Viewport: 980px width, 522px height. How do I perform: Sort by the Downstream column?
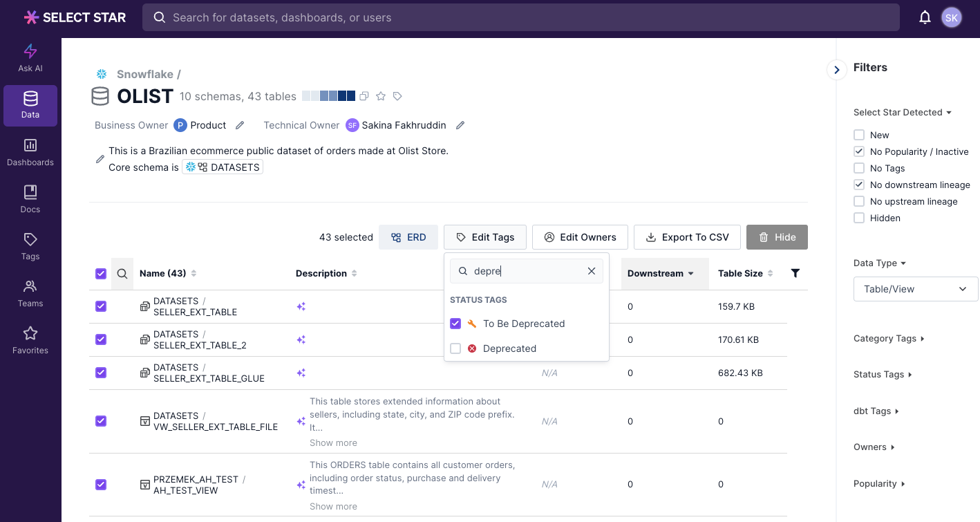[x=661, y=273]
